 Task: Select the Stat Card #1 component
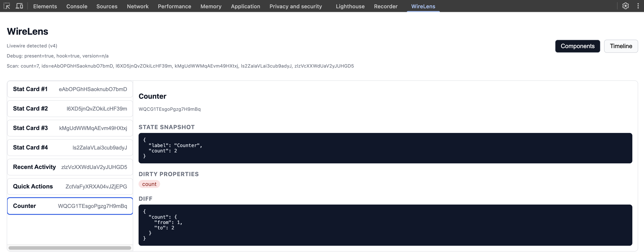(70, 89)
